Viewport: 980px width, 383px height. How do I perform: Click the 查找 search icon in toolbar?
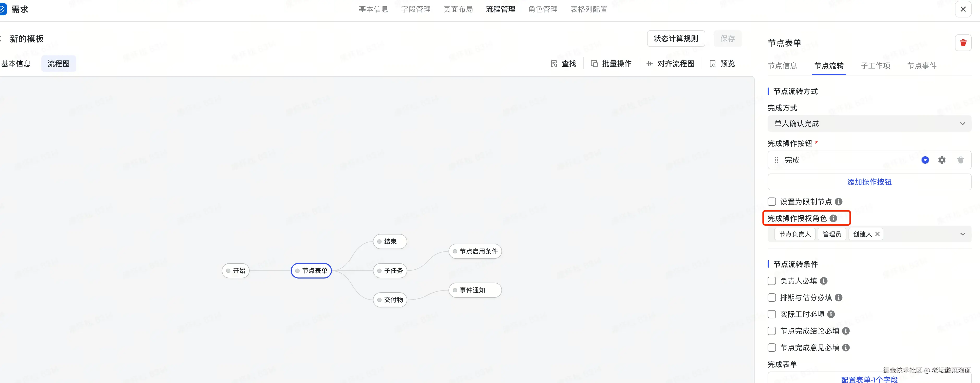pyautogui.click(x=554, y=64)
